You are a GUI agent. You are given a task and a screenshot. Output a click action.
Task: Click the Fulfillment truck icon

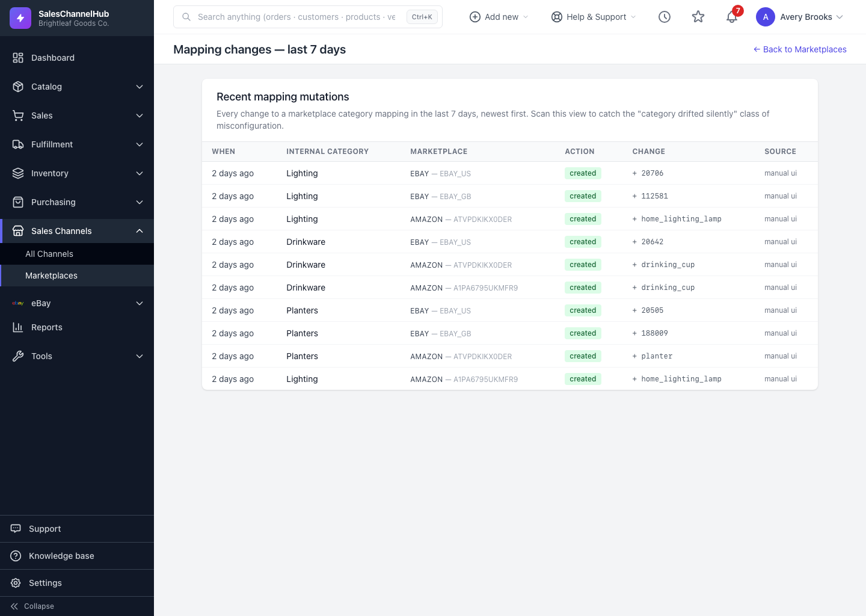pos(18,144)
